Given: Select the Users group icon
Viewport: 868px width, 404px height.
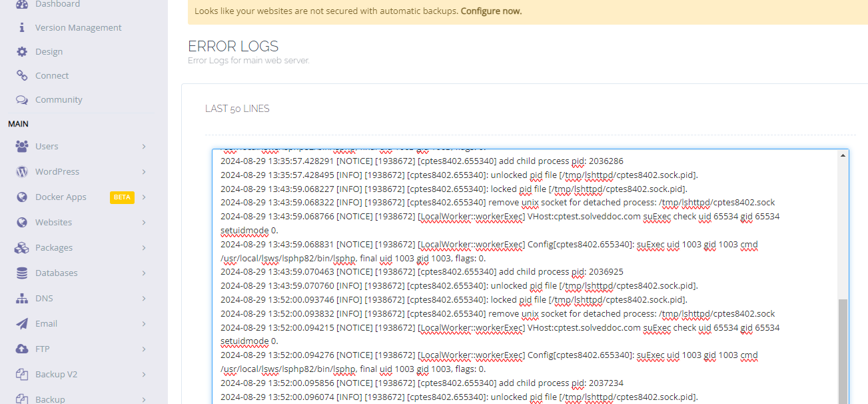Looking at the screenshot, I should [x=21, y=146].
